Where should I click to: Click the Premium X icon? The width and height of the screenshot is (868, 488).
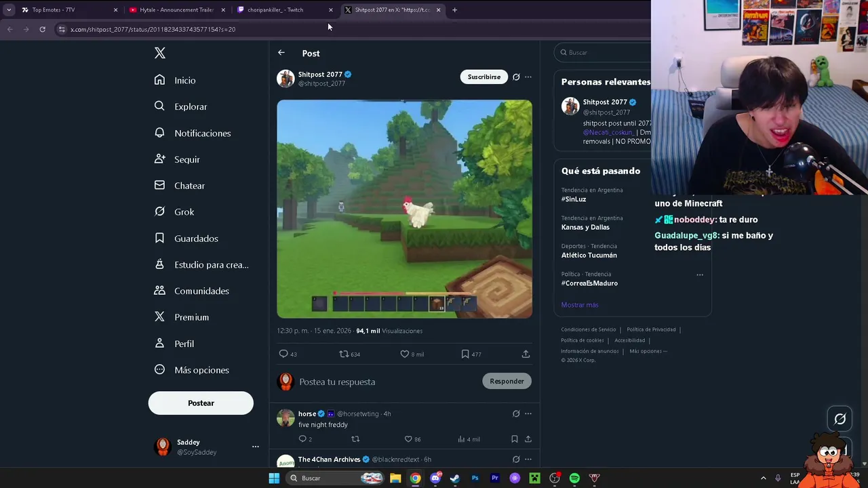(159, 317)
